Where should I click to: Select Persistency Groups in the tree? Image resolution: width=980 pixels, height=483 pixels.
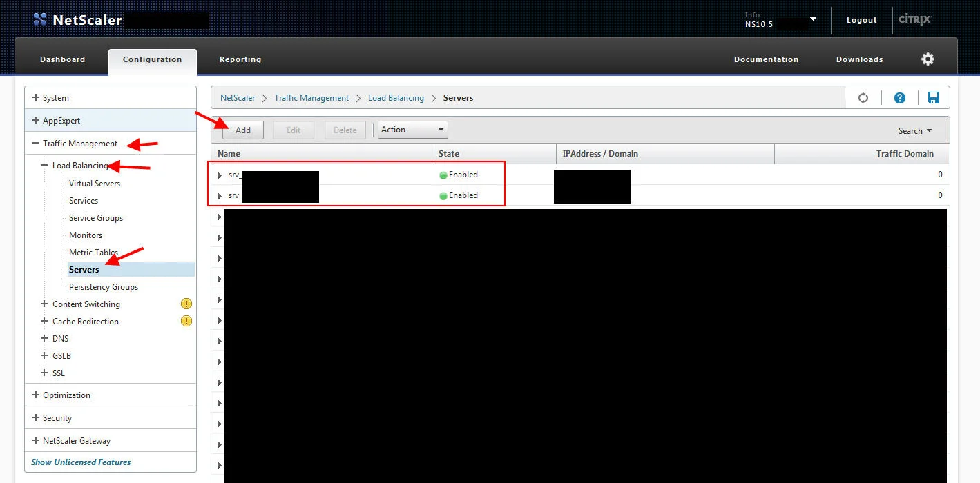click(104, 287)
